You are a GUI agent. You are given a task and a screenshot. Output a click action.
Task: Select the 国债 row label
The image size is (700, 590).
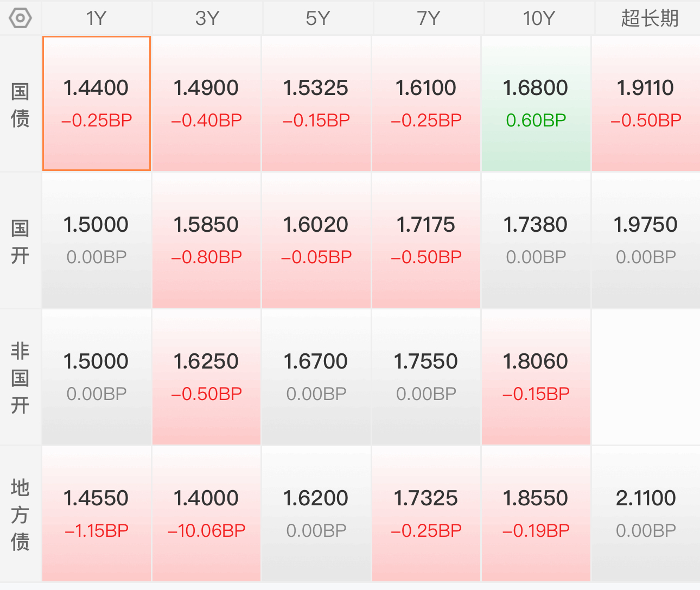point(20,104)
